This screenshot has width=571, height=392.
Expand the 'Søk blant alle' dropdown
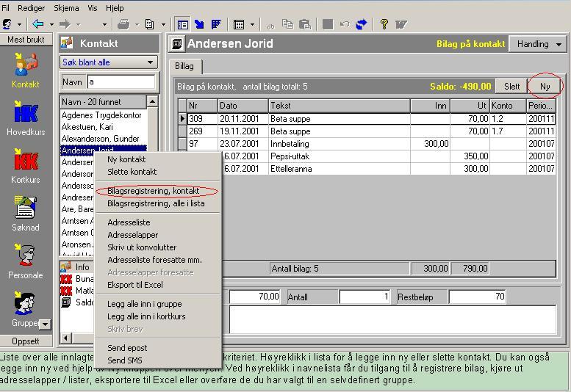coord(150,63)
